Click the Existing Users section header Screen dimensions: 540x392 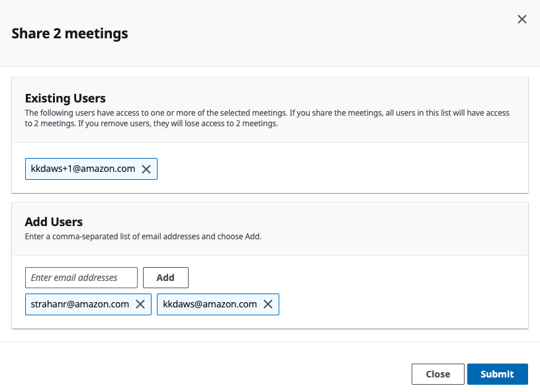[65, 98]
